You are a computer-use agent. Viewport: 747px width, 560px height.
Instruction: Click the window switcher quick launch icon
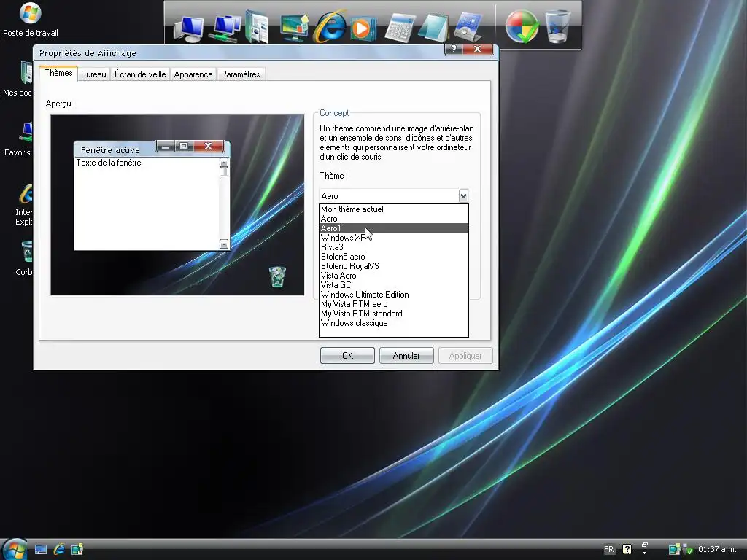pyautogui.click(x=77, y=550)
